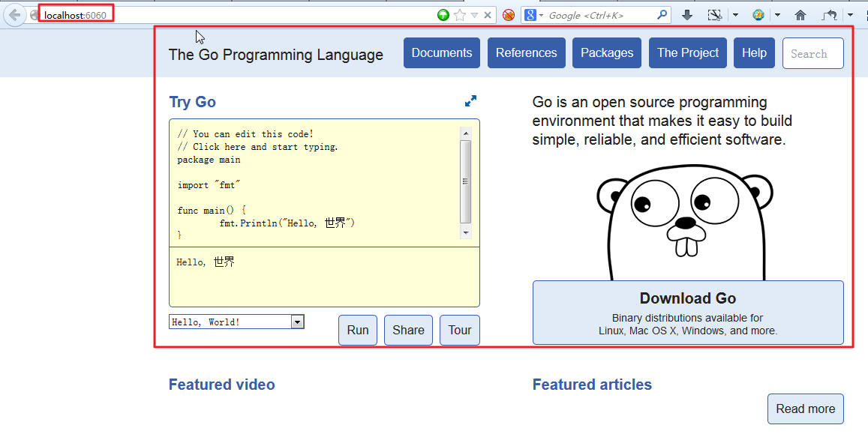Screen dimensions: 868x440
Task: Click the Try Go heading
Action: click(x=192, y=102)
